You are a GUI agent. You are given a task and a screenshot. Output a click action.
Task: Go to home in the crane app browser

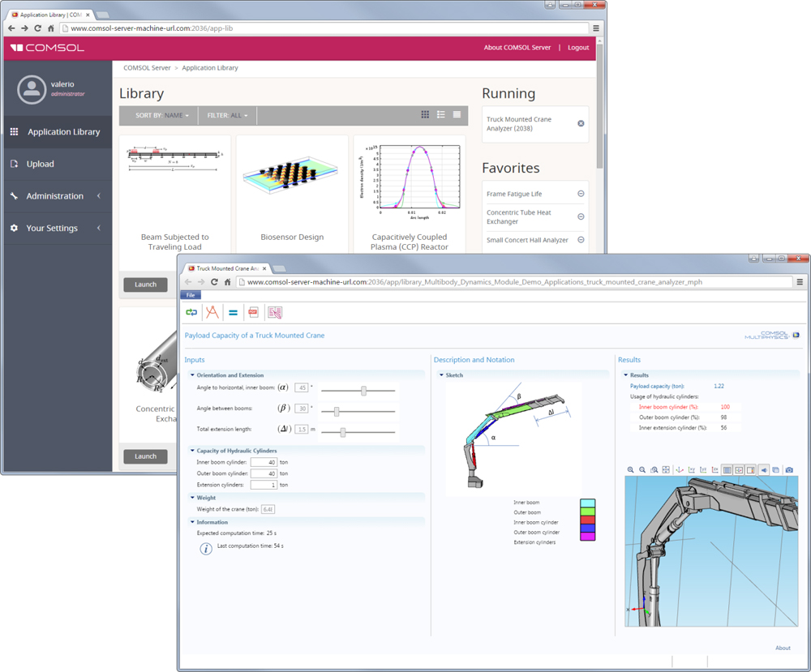228,282
